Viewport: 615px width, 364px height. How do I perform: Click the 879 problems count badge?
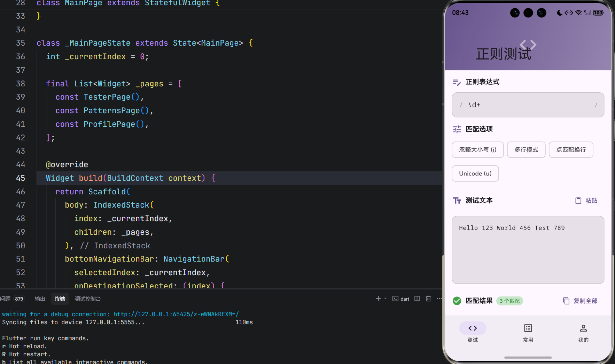point(19,299)
